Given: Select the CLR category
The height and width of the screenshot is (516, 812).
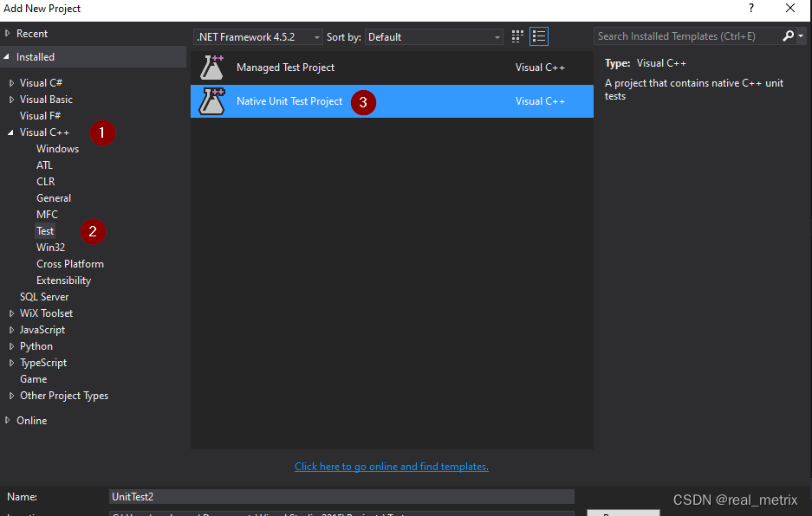Looking at the screenshot, I should click(x=46, y=182).
